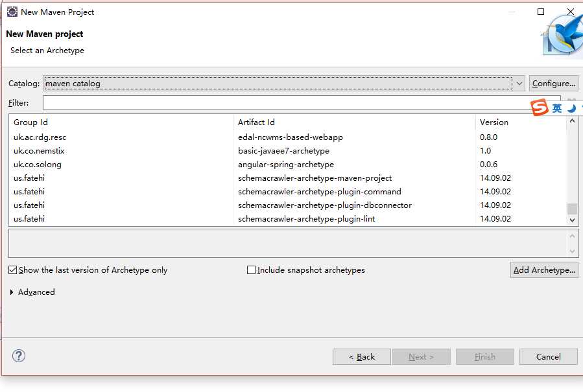Screen dimensions: 583x392
Task: Sort by the Group Id column header
Action: 123,122
